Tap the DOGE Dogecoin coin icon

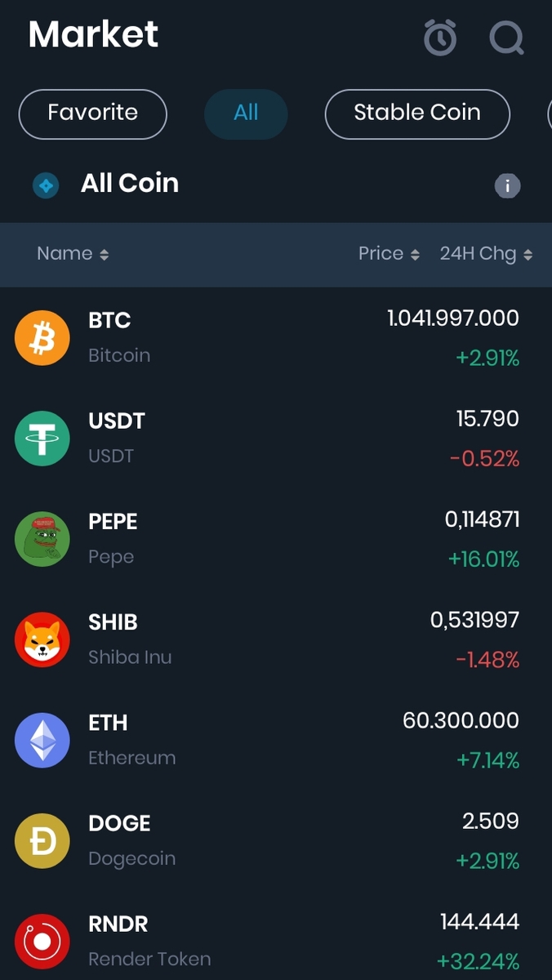42,840
